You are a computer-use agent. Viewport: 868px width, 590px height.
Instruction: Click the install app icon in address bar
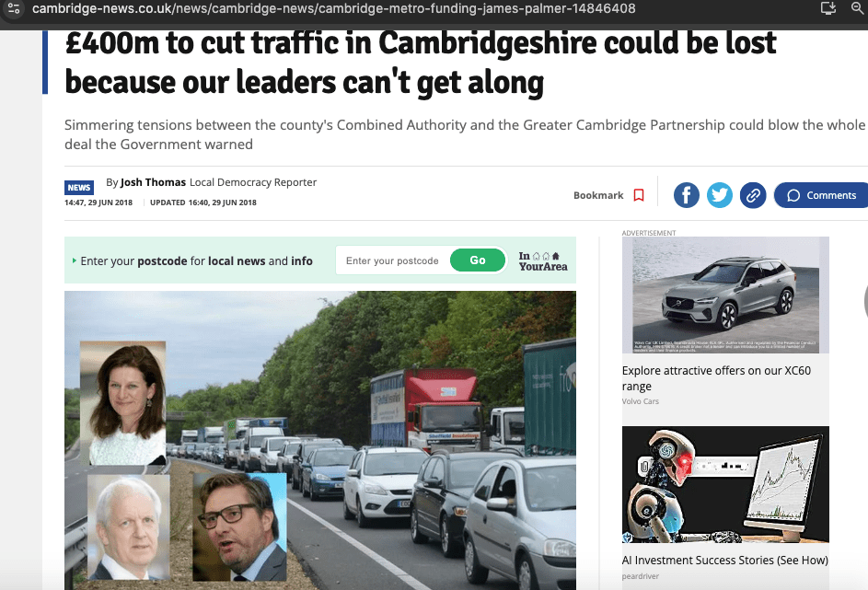(x=828, y=7)
